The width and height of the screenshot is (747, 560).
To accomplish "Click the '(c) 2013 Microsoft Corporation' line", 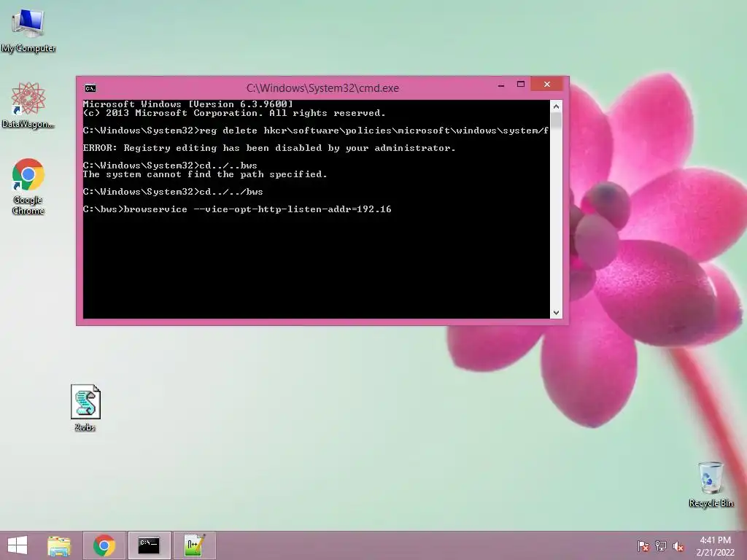I will point(234,113).
